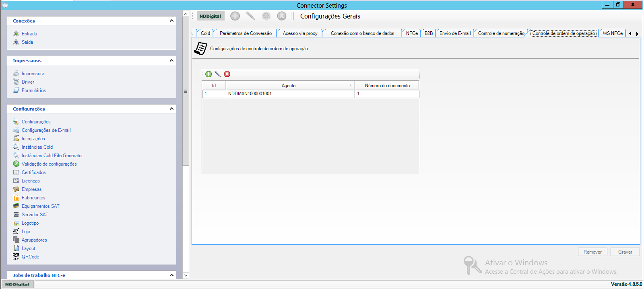Open Configurações de E-mail entry
Image resolution: width=644 pixels, height=289 pixels.
pos(46,130)
